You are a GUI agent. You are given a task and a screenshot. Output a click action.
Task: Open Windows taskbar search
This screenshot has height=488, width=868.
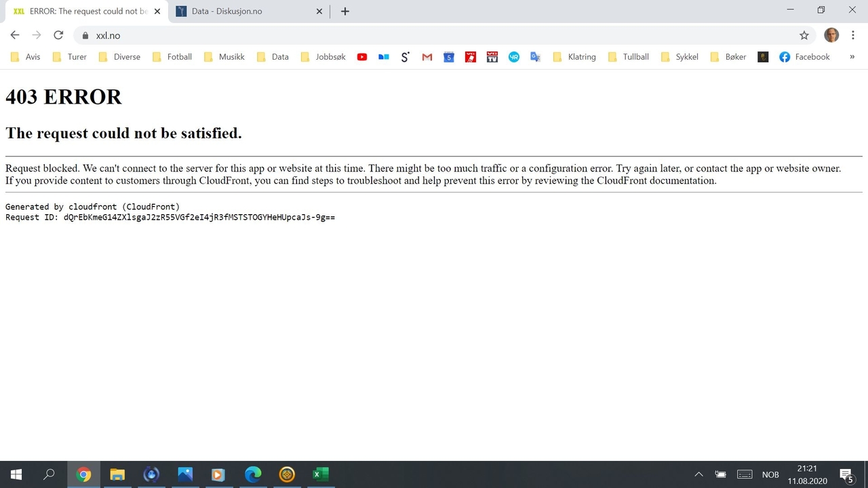49,474
